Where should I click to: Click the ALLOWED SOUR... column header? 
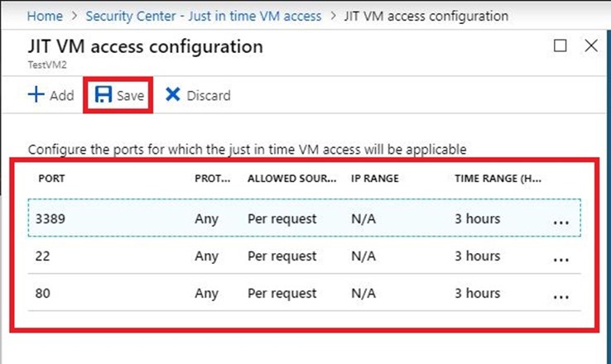click(x=292, y=179)
